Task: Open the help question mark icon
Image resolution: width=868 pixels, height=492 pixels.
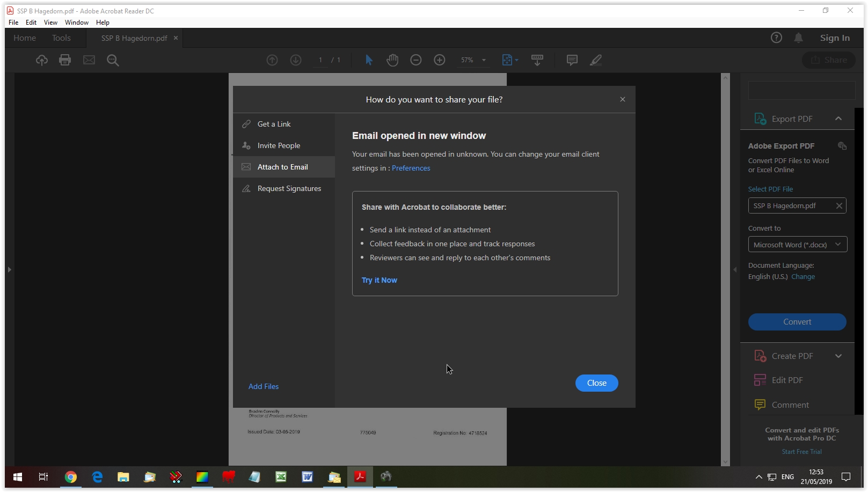Action: pos(776,38)
